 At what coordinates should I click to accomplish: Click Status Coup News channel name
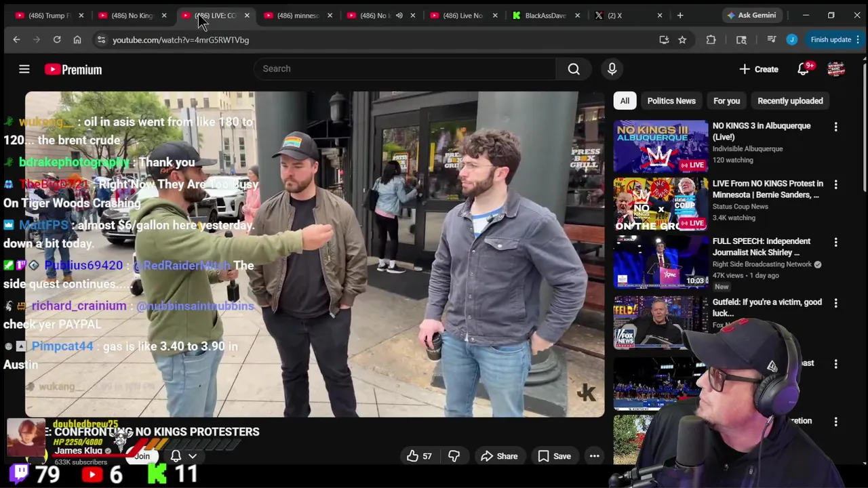(741, 206)
